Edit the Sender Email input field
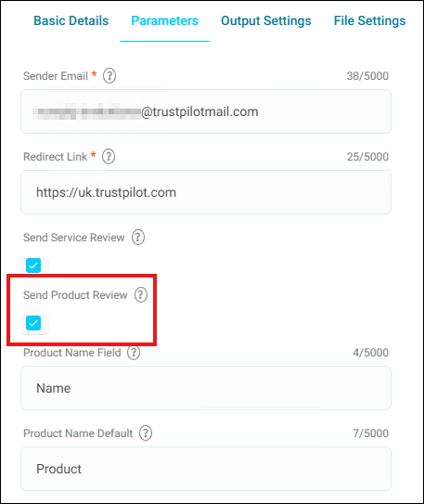This screenshot has height=504, width=424. point(206,111)
